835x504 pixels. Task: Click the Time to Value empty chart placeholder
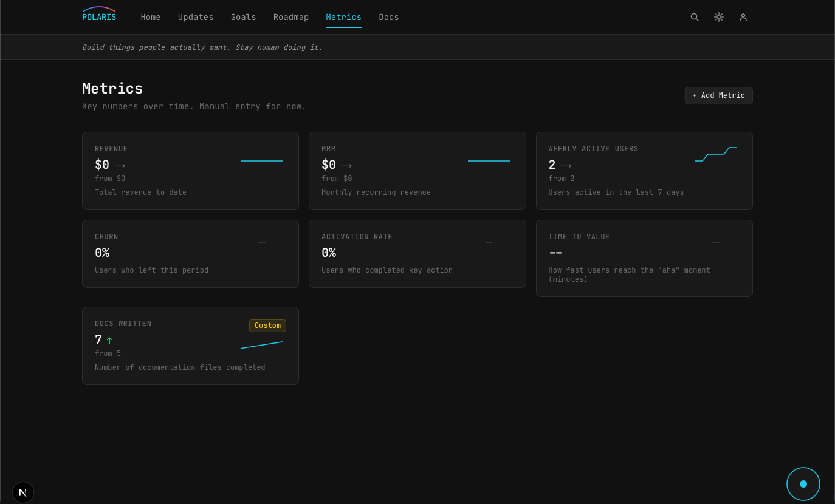pos(715,242)
